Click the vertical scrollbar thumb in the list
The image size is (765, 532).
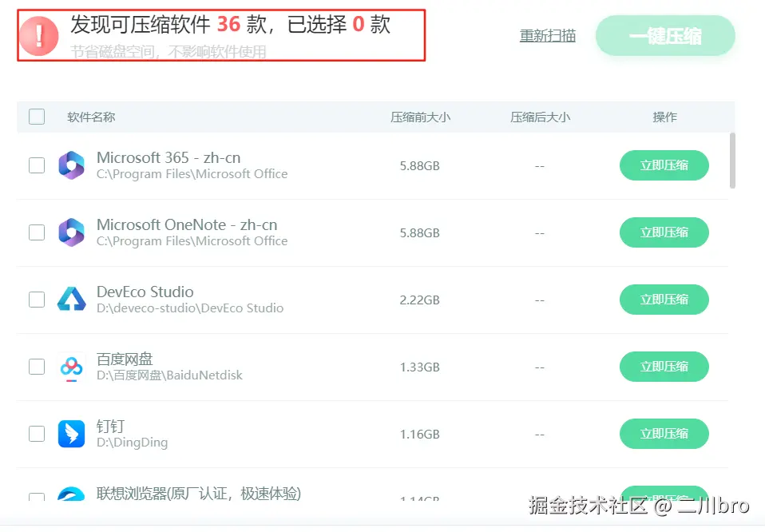tap(731, 161)
